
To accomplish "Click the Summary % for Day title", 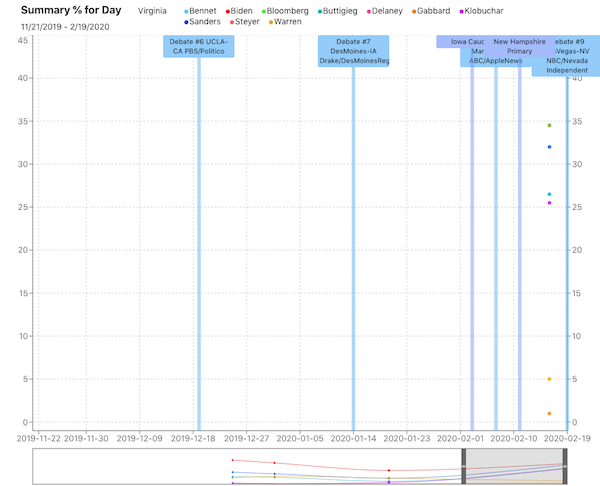I will click(x=71, y=10).
